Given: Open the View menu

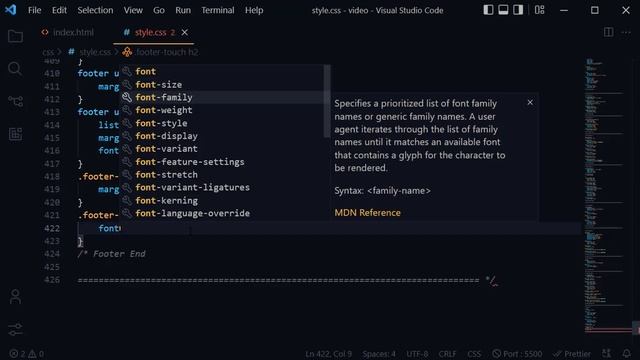Looking at the screenshot, I should click(x=133, y=10).
